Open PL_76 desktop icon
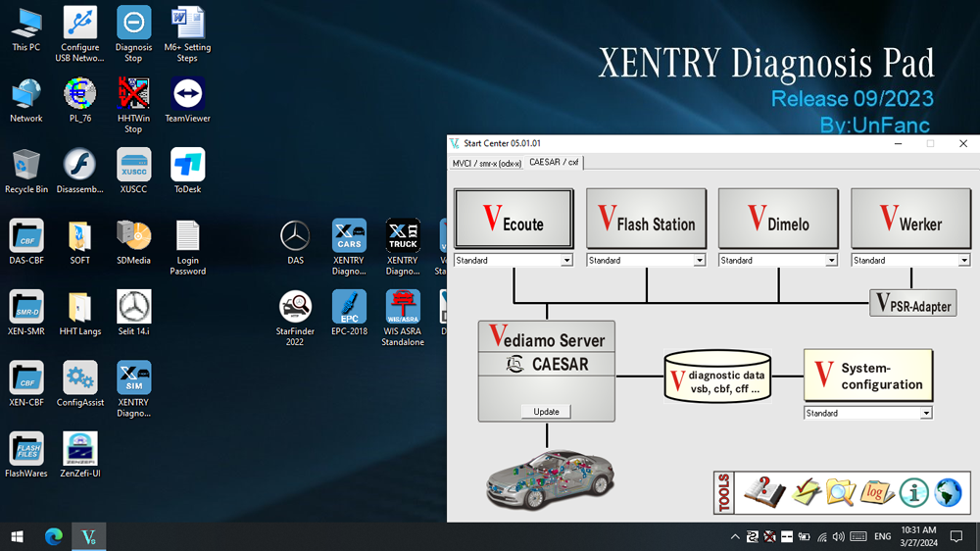This screenshot has height=551, width=980. pos(80,101)
